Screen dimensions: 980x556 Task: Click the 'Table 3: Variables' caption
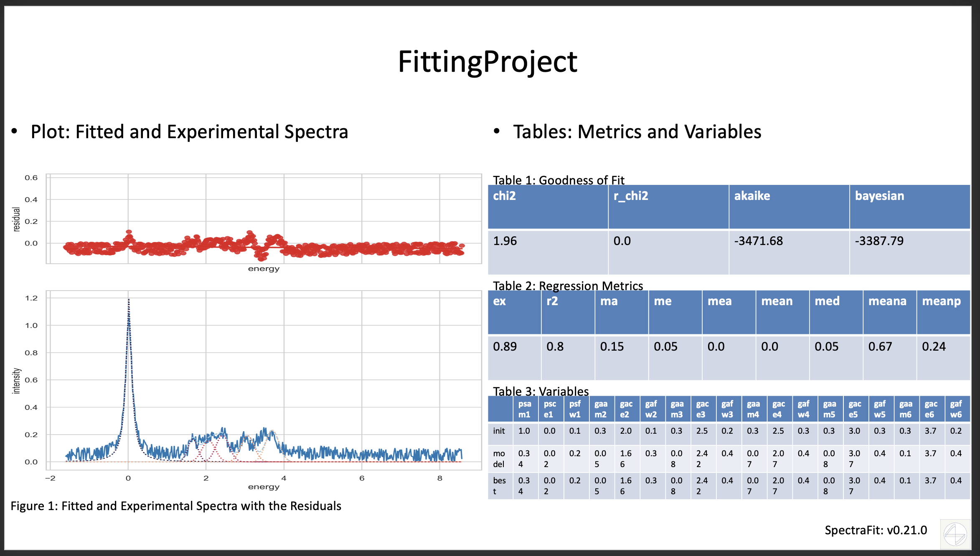(x=541, y=391)
